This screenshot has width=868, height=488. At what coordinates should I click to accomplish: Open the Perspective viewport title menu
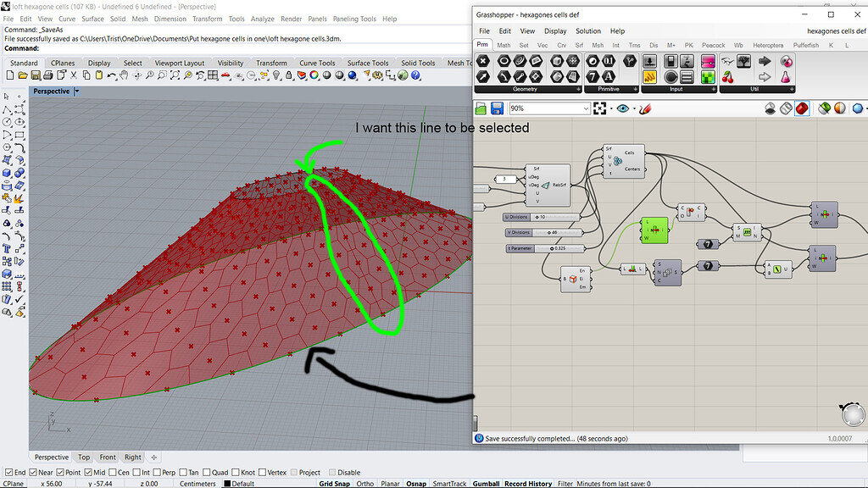[53, 91]
